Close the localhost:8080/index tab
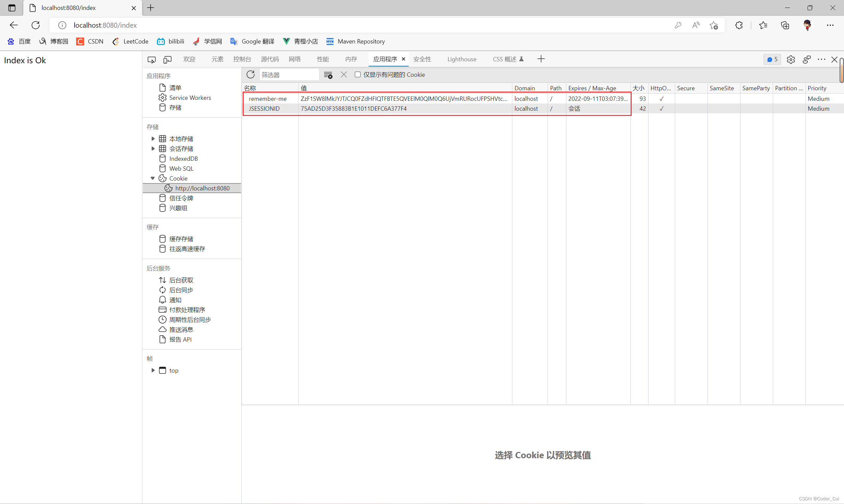Screen dimensions: 844x504 pos(134,8)
